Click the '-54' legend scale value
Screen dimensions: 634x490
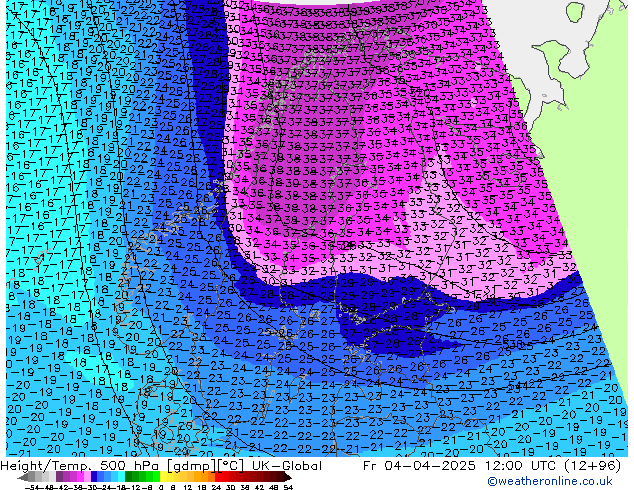(32, 487)
